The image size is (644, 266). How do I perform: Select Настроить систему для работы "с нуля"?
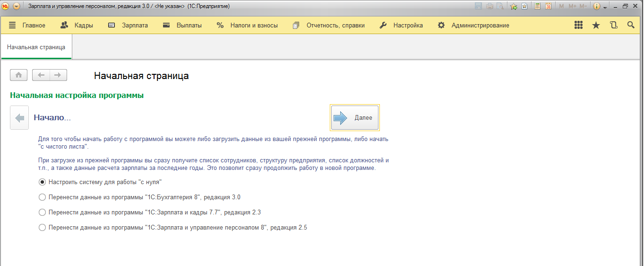pyautogui.click(x=100, y=182)
